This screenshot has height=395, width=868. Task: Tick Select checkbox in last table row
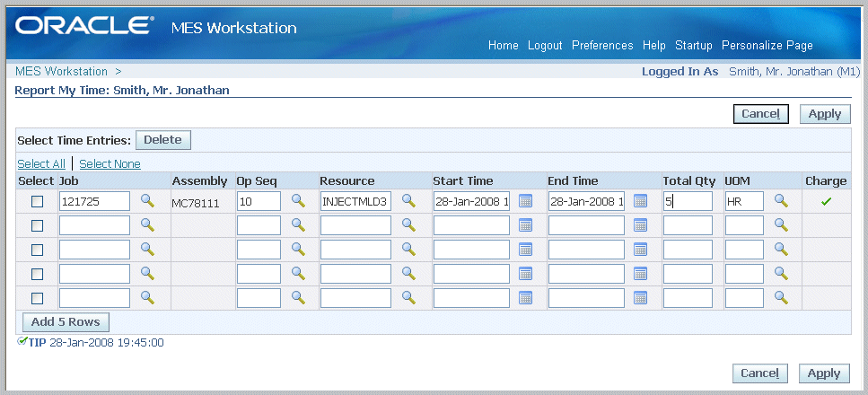coord(37,298)
